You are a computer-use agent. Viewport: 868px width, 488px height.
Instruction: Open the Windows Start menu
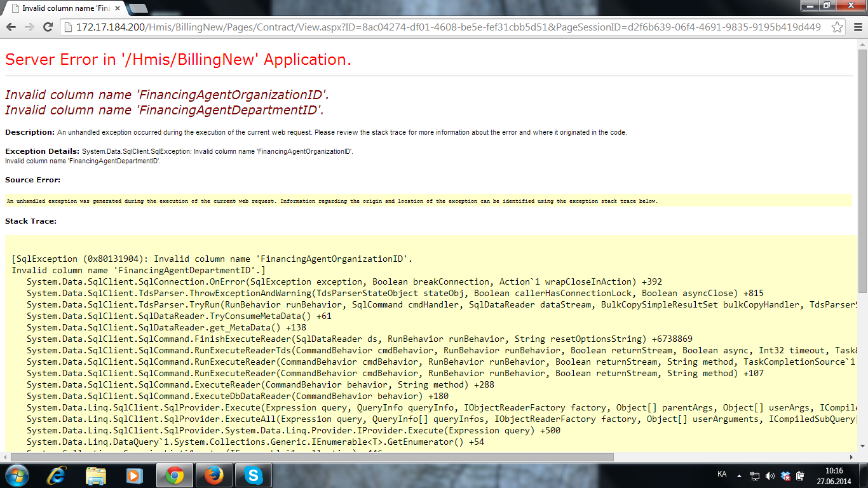[x=17, y=475]
